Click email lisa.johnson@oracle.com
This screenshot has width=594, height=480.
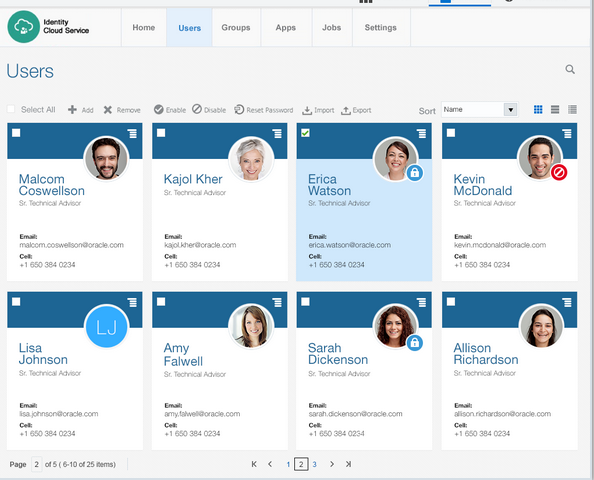pyautogui.click(x=59, y=414)
